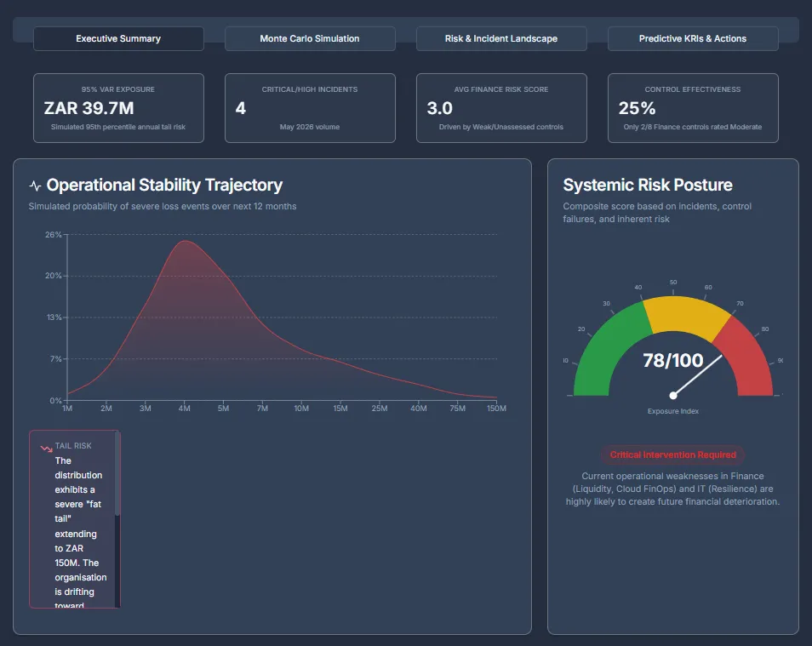Click the 10M label on chart axis
This screenshot has width=812, height=646.
pyautogui.click(x=301, y=409)
